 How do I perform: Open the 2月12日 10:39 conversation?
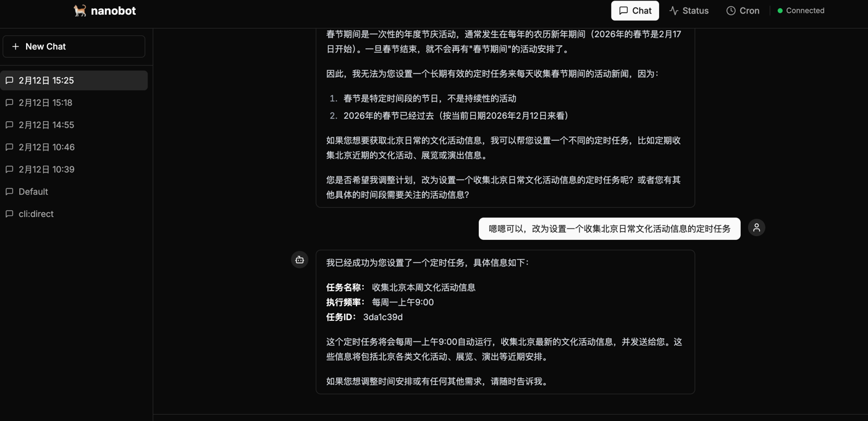point(74,169)
